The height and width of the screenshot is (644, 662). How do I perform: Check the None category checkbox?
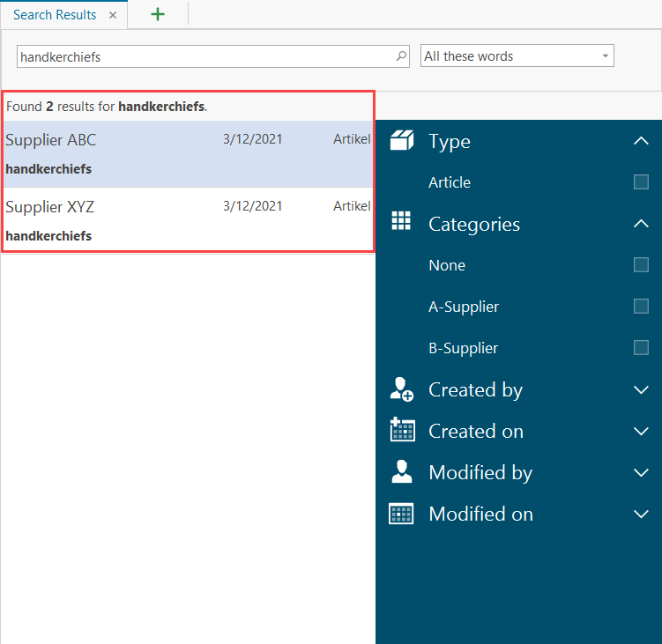tap(641, 265)
